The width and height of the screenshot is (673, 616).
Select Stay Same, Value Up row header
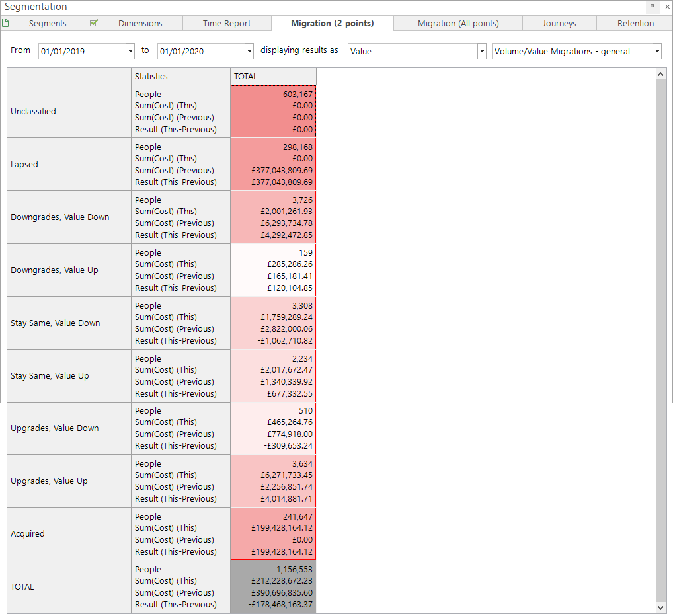(69, 375)
